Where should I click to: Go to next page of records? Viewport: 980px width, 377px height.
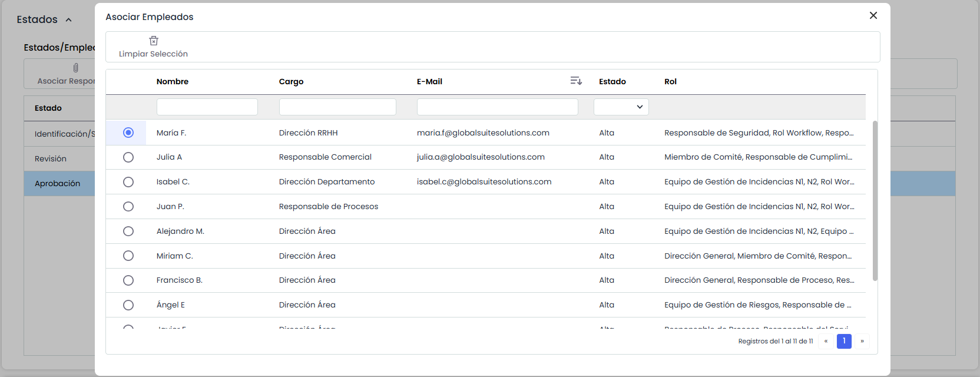click(862, 341)
